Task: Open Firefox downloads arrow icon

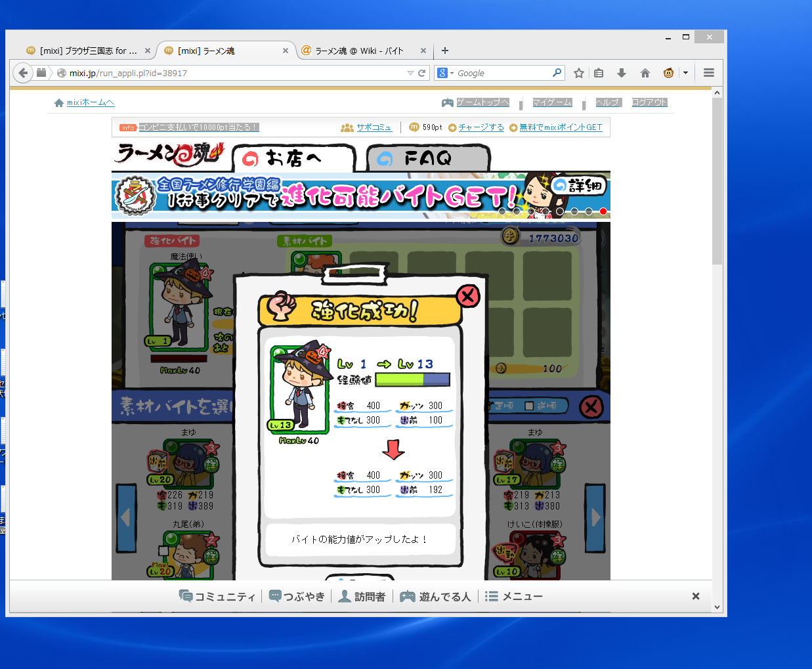Action: click(622, 73)
